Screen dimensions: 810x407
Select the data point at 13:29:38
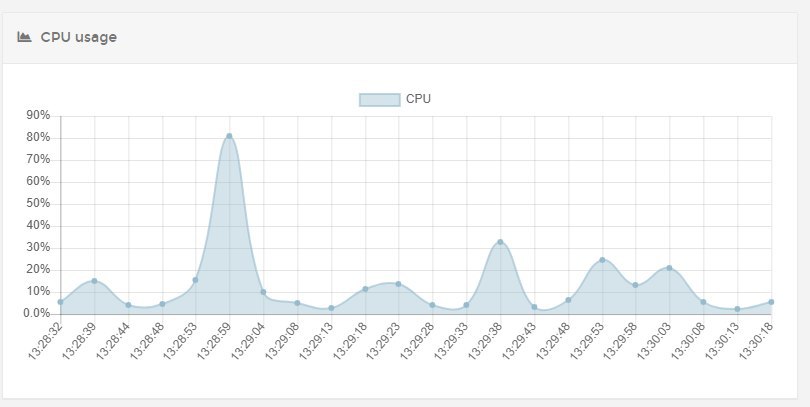click(500, 242)
